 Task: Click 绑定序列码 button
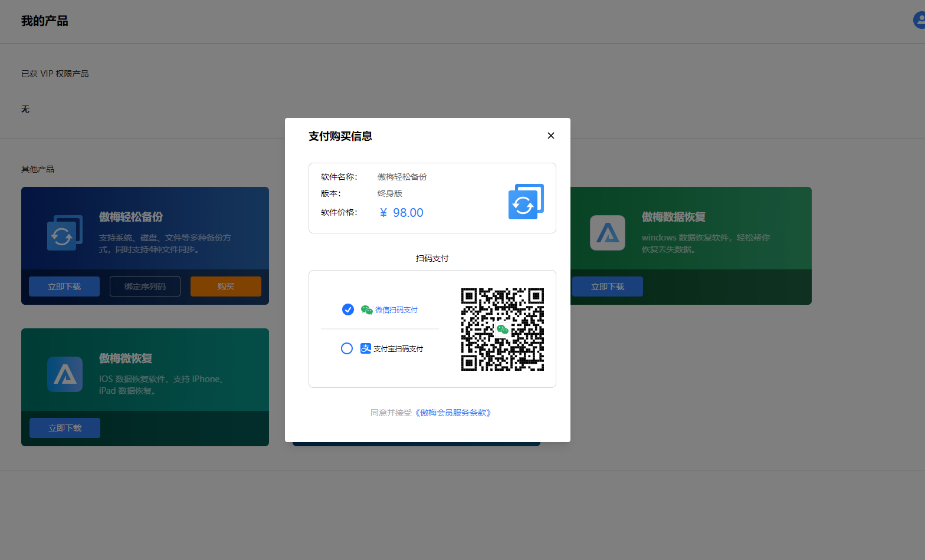coord(145,286)
